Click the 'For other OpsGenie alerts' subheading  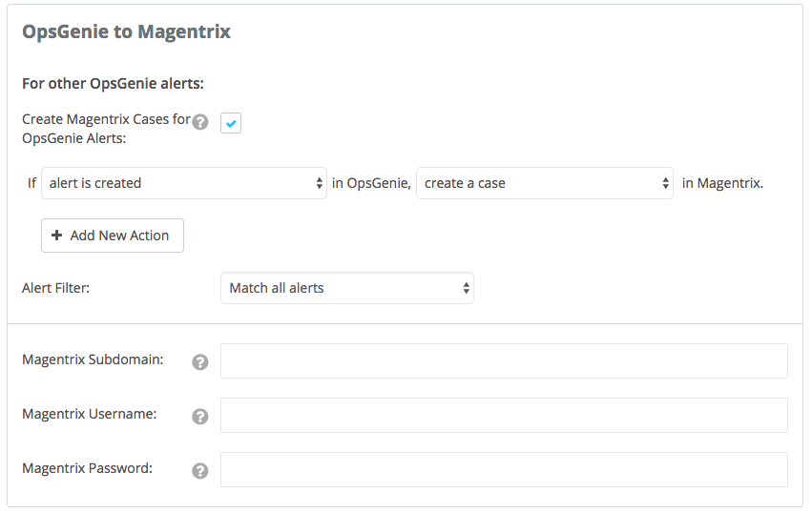pos(113,84)
